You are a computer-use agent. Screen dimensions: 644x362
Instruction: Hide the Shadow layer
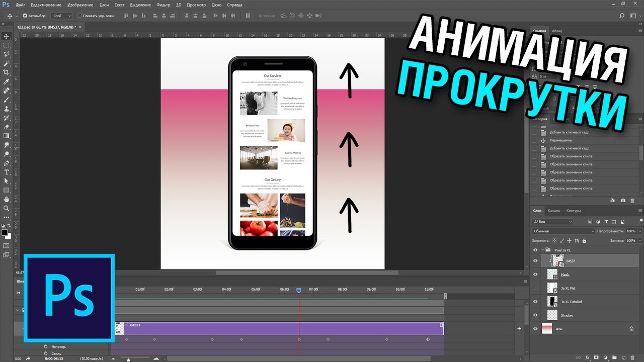click(535, 315)
